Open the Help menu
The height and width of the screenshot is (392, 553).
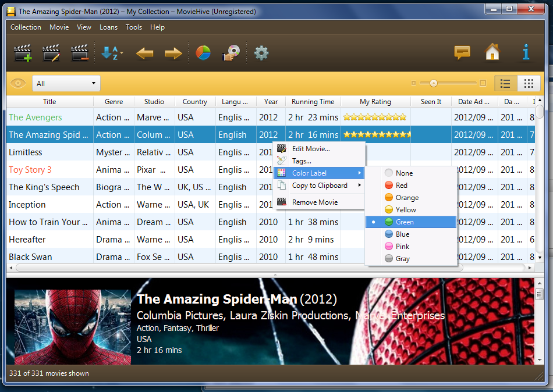coord(157,27)
